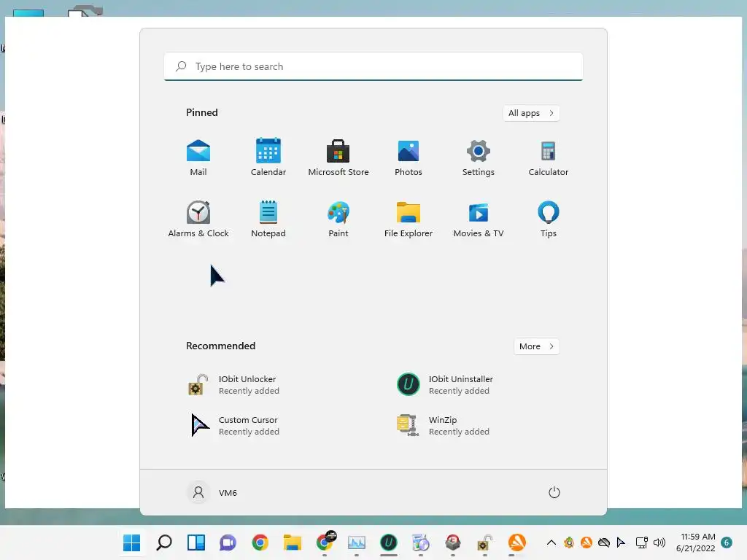Show hidden system tray icons
Screen dimensions: 747x560
[551, 542]
